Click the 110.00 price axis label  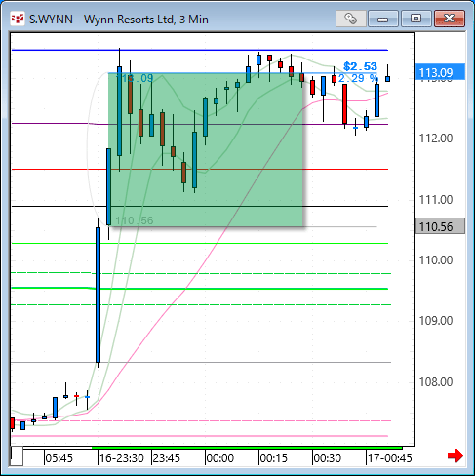pyautogui.click(x=436, y=259)
